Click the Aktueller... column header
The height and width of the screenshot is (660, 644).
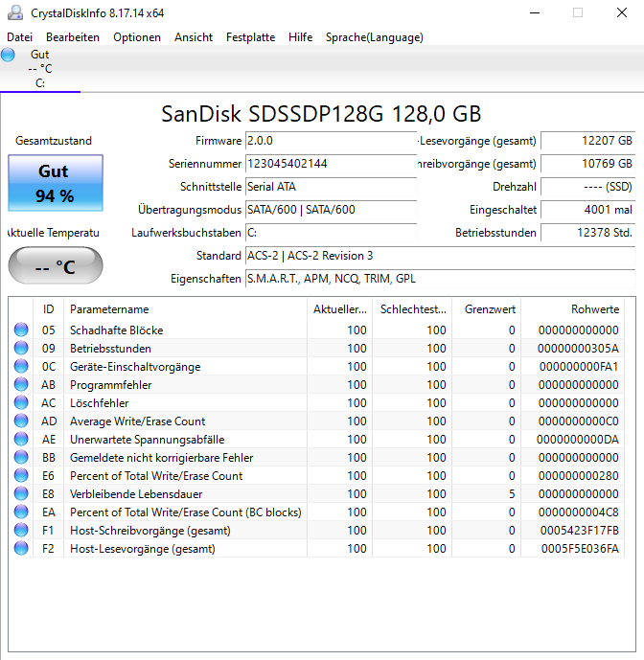tap(340, 309)
